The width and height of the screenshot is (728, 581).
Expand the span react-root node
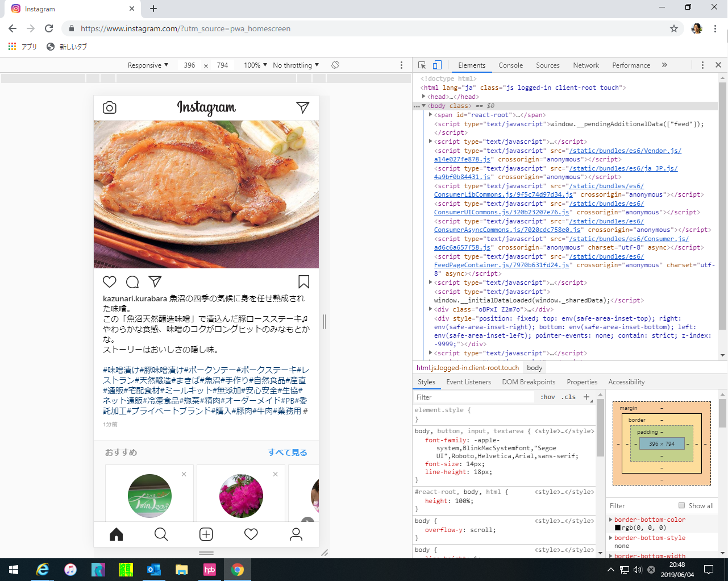(431, 115)
